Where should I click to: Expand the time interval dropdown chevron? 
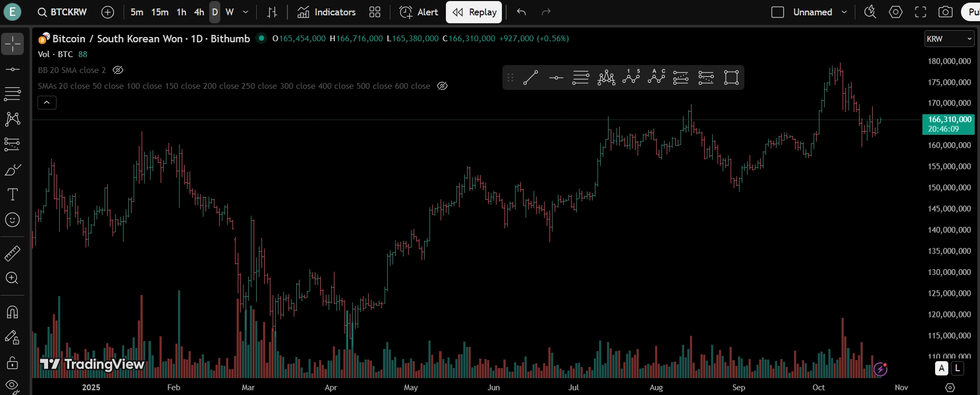pyautogui.click(x=246, y=12)
